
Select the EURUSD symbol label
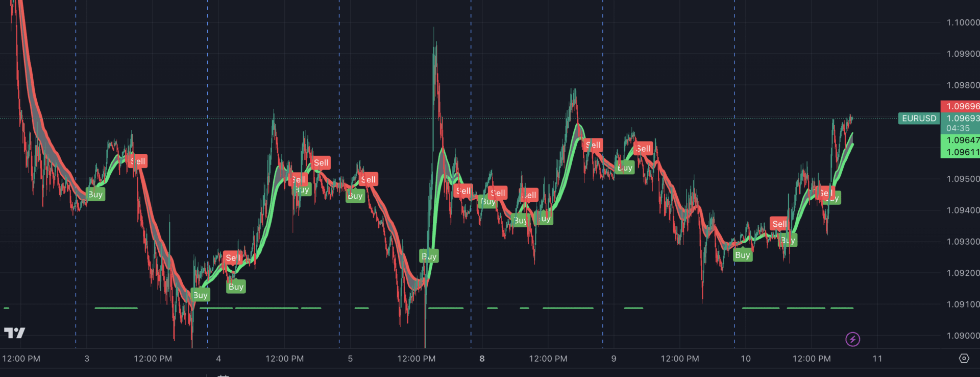pos(919,119)
